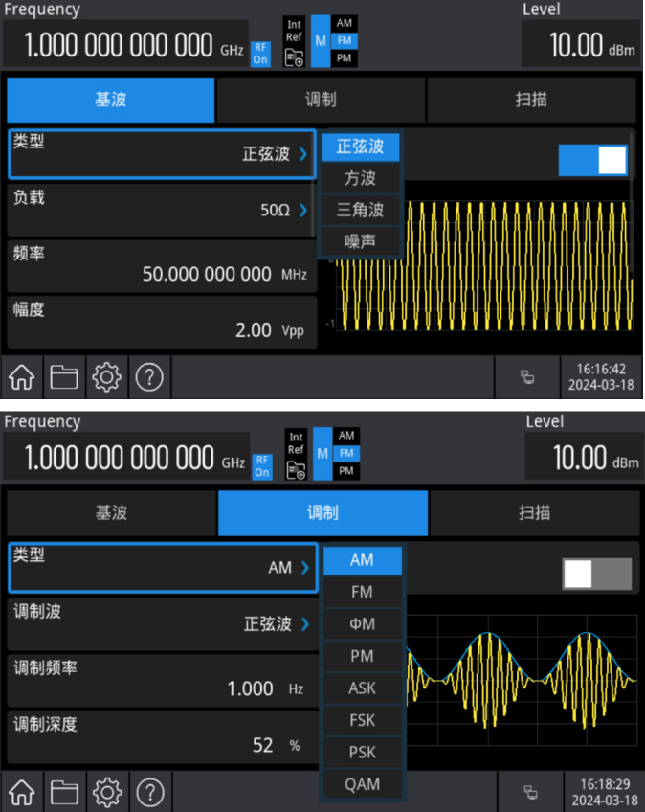
Task: Click the 调制深度 52 % field
Action: [162, 735]
